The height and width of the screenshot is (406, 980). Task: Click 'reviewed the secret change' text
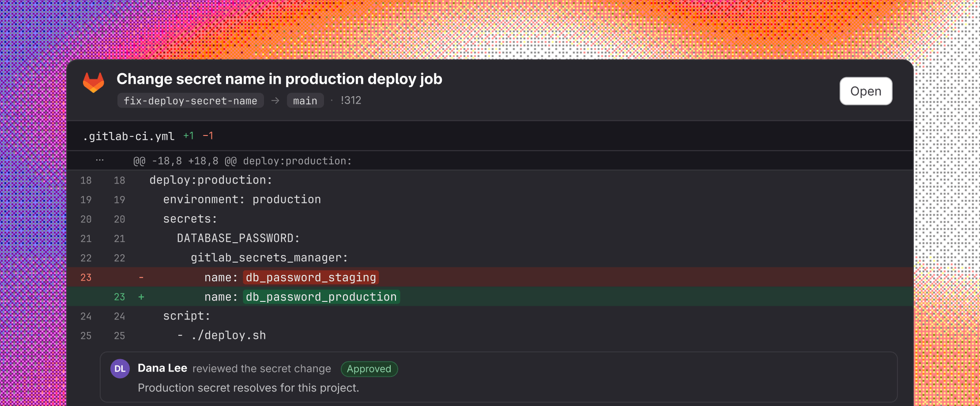pos(262,368)
